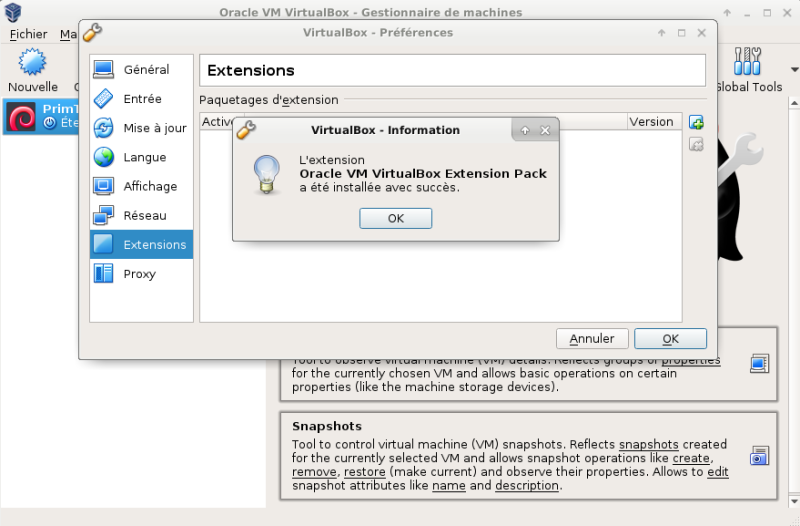The height and width of the screenshot is (526, 800).
Task: Click Annuler in the Préférences window
Action: click(x=592, y=339)
